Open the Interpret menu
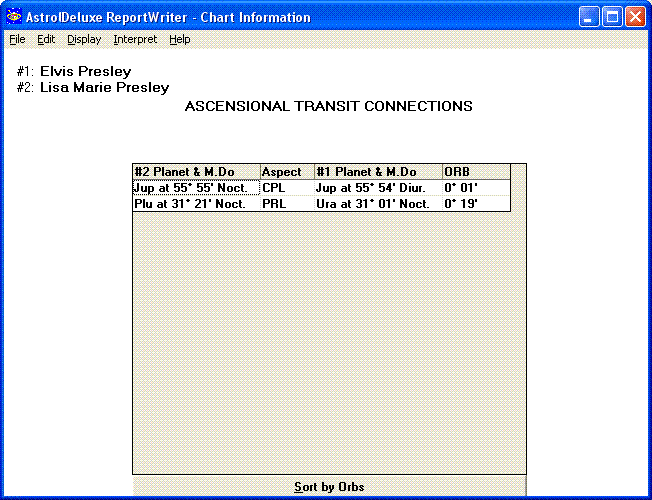This screenshot has height=500, width=652. pos(135,39)
